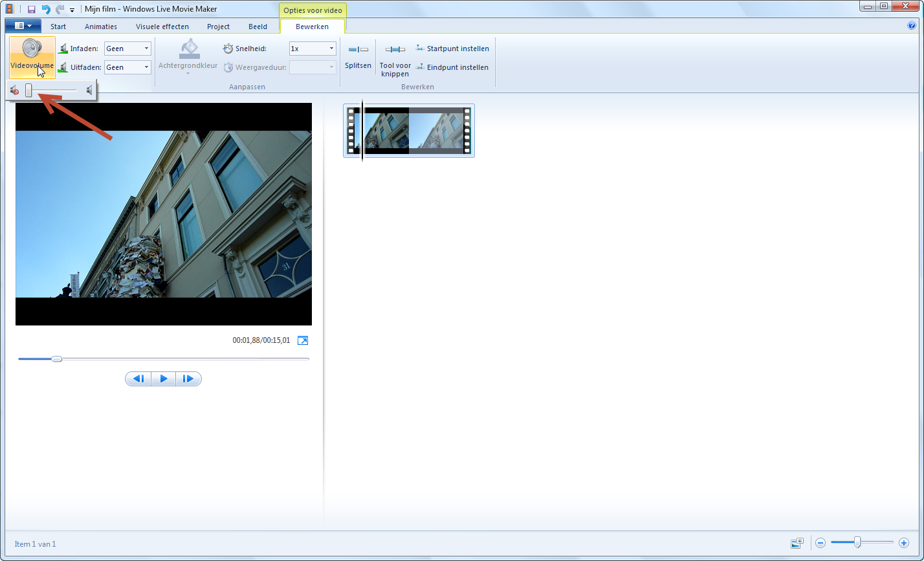The width and height of the screenshot is (924, 561).
Task: Click Eindpunt instellen icon
Action: coord(420,67)
